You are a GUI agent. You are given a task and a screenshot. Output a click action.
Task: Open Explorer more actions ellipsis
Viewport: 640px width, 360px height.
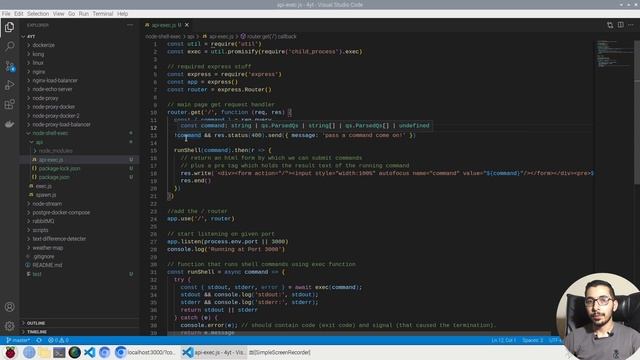point(130,25)
